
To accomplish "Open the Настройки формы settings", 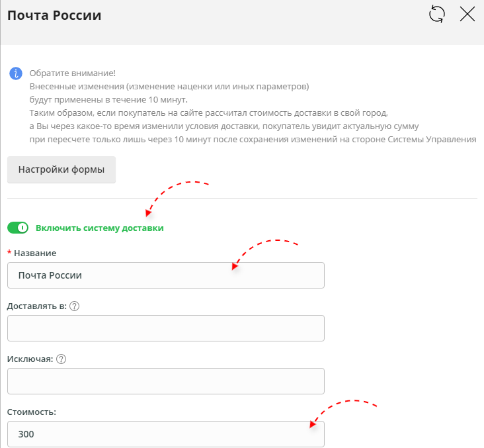I will [x=61, y=169].
